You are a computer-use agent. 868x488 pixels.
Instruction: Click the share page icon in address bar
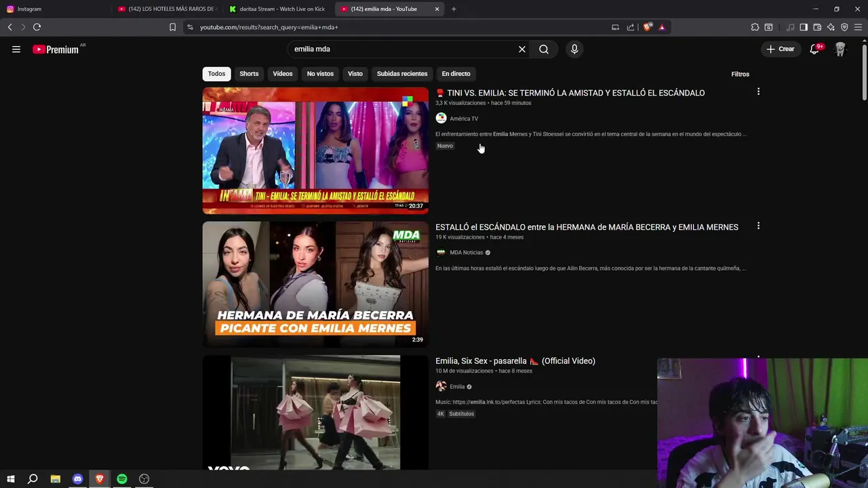click(631, 27)
